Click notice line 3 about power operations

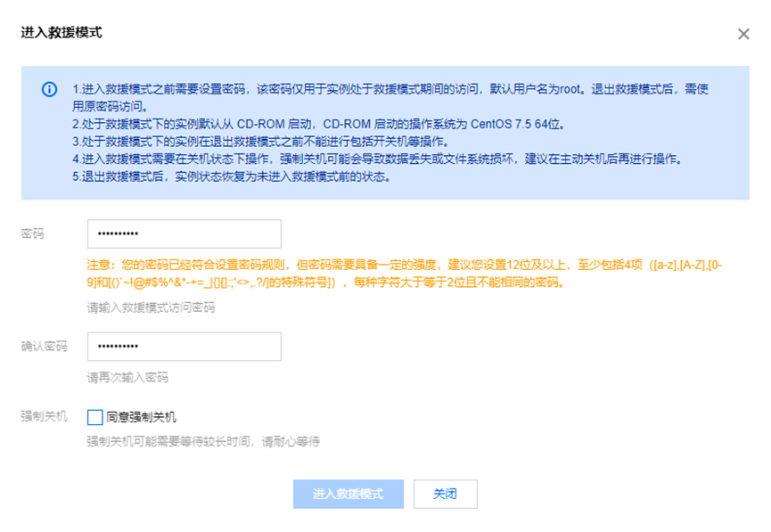tap(261, 142)
